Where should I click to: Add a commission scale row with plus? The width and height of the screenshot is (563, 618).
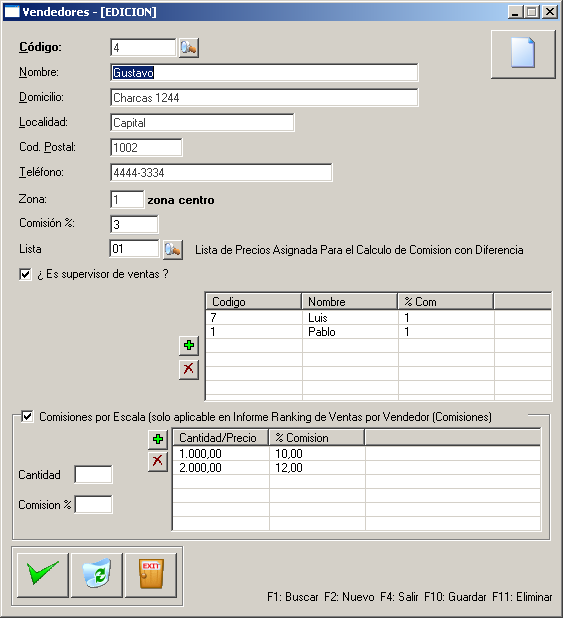158,439
